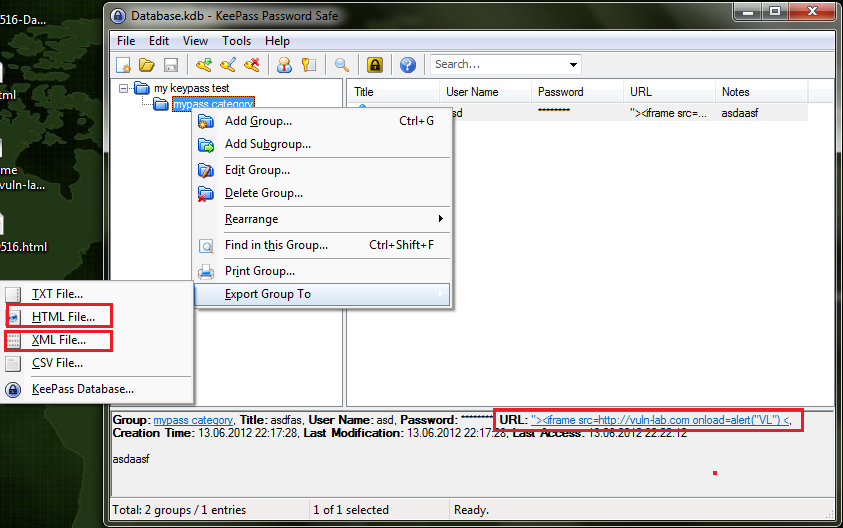Viewport: 843px width, 528px height.
Task: Click 'Total: 2 groups / 1 entries' status
Action: 179,510
